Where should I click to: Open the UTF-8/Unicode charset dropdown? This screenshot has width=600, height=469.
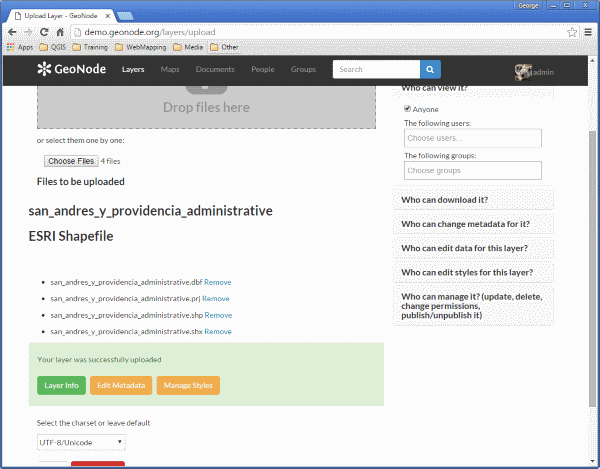click(x=81, y=442)
